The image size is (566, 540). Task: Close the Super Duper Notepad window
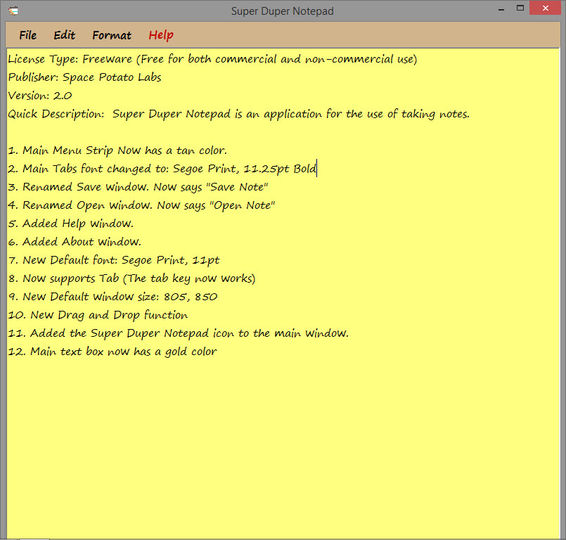(545, 8)
